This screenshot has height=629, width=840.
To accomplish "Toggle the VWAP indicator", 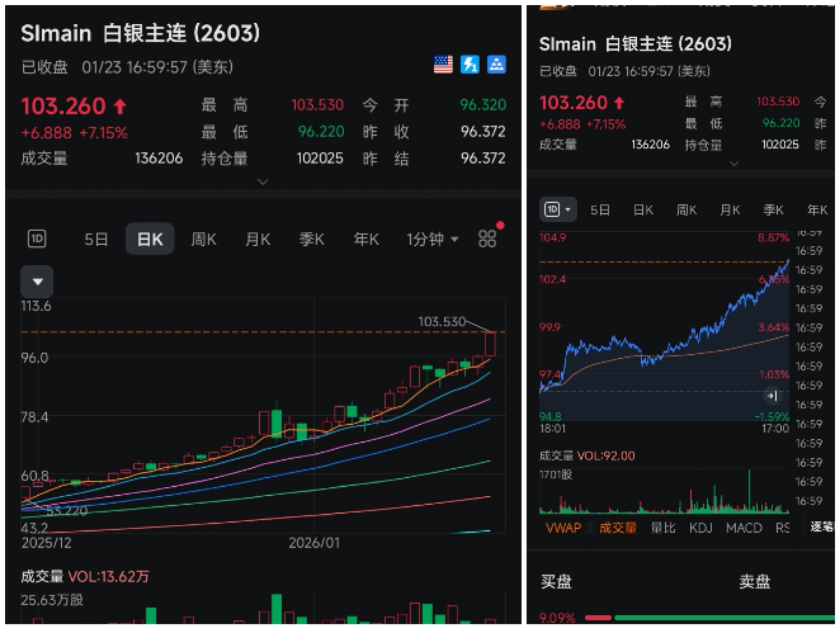I will pyautogui.click(x=563, y=528).
